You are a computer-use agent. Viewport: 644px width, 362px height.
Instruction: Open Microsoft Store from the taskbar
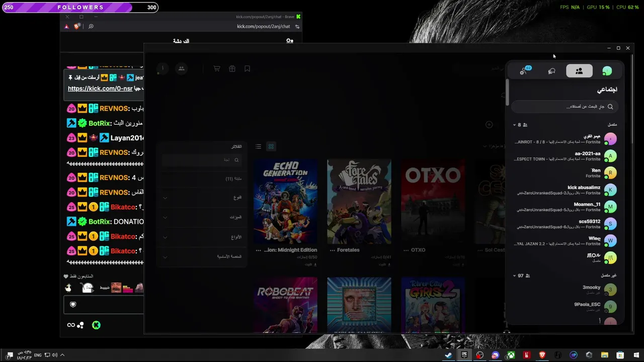(x=620, y=355)
